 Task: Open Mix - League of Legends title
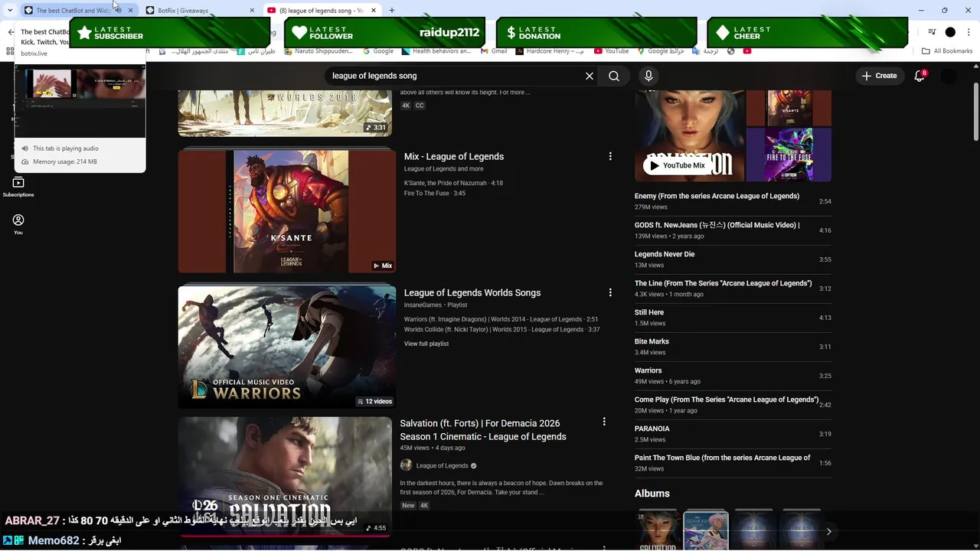coord(454,156)
